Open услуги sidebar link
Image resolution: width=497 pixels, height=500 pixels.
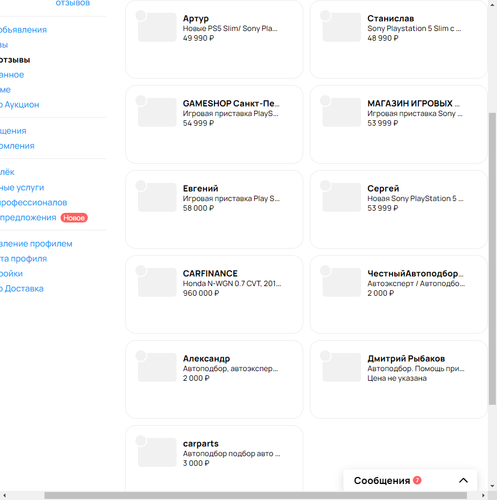click(22, 188)
